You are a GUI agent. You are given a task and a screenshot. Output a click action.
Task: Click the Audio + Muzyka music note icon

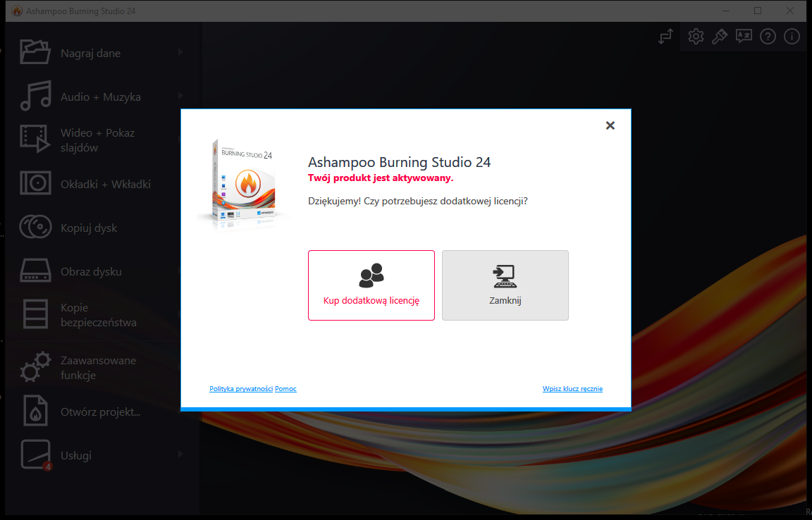pyautogui.click(x=35, y=96)
